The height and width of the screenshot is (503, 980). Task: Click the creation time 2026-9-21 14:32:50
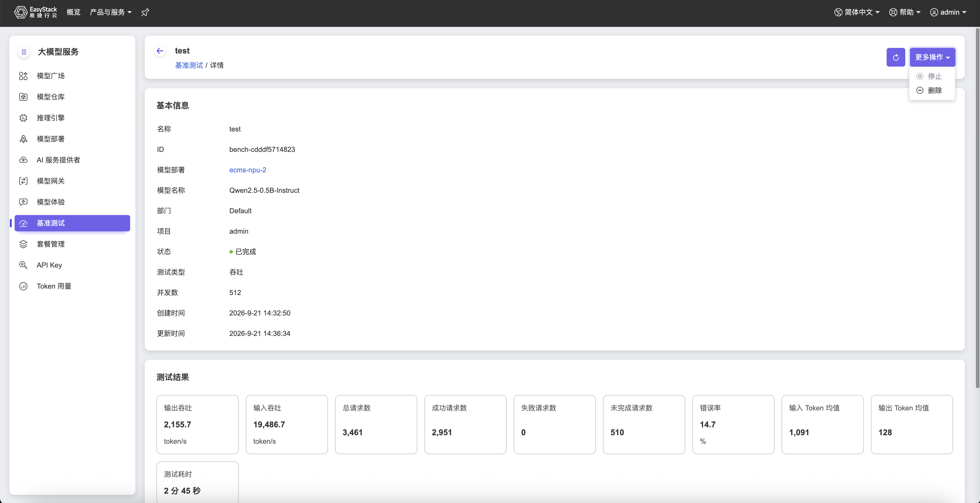tap(260, 313)
